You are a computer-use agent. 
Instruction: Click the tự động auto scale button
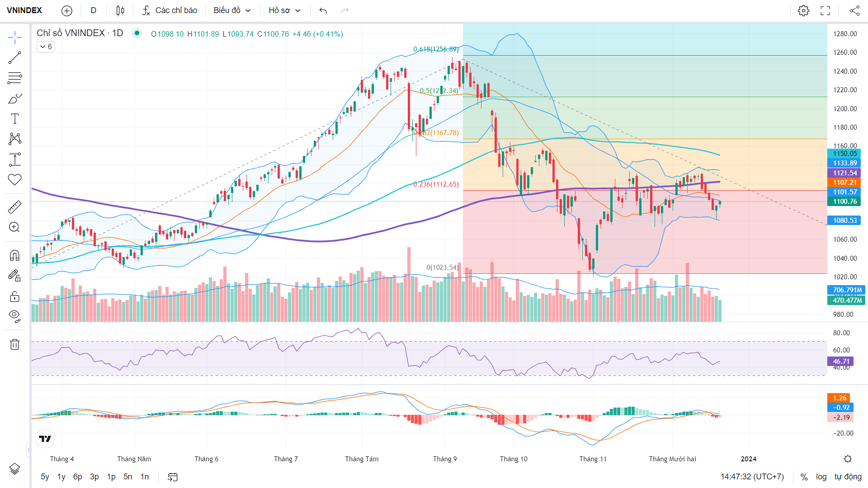(848, 477)
